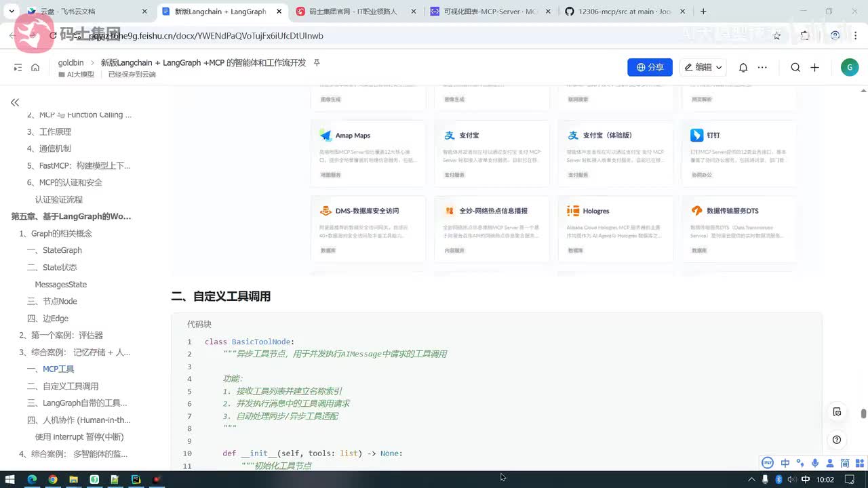Open the 编辑 mode dropdown
This screenshot has width=868, height=488.
(x=703, y=67)
